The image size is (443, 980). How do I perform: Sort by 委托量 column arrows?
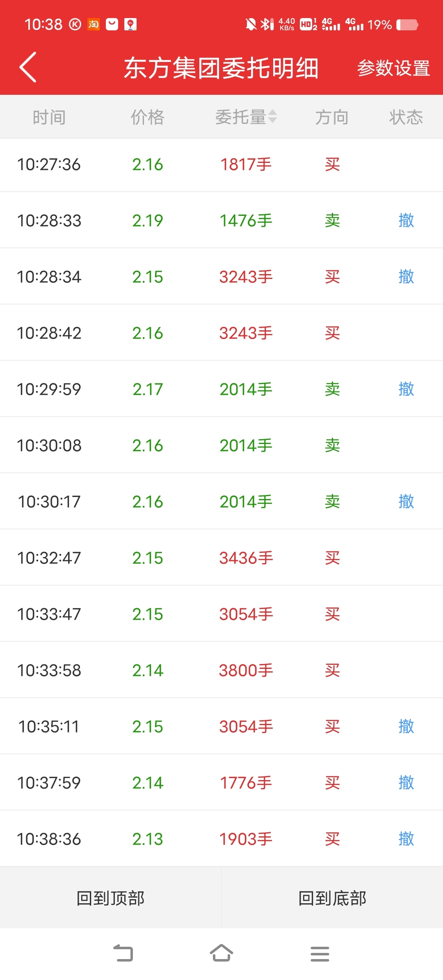click(x=273, y=117)
